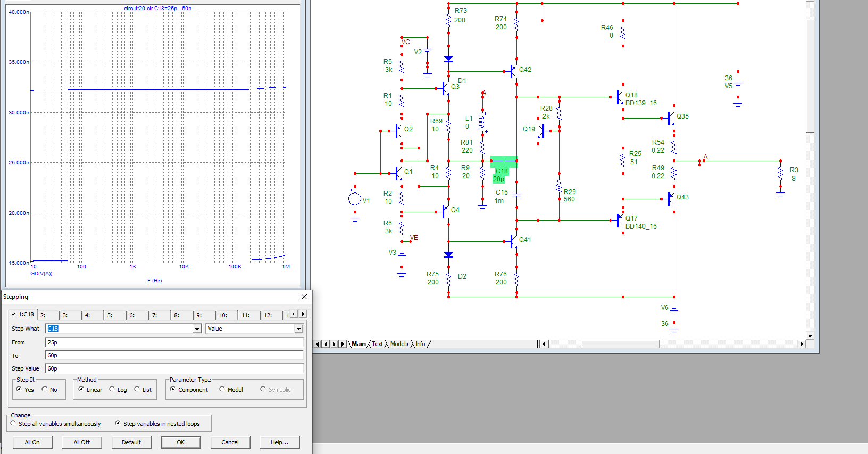Choose the List stepping method
This screenshot has width=868, height=454.
pos(143,390)
